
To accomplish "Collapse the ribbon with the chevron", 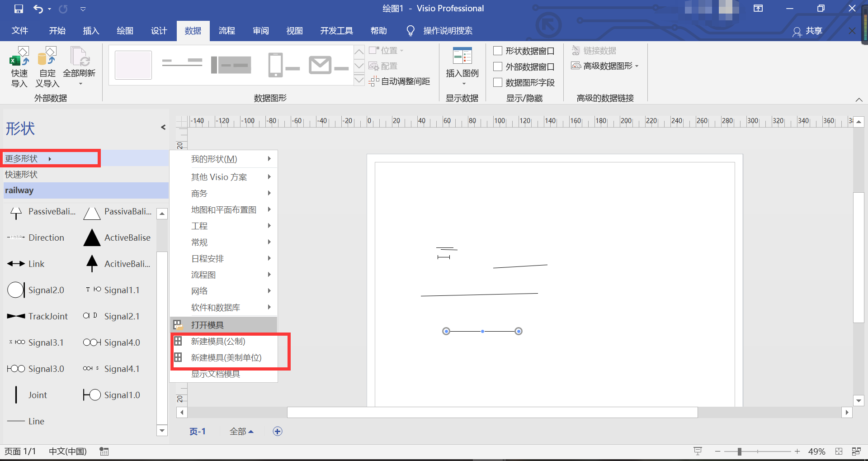I will 859,100.
